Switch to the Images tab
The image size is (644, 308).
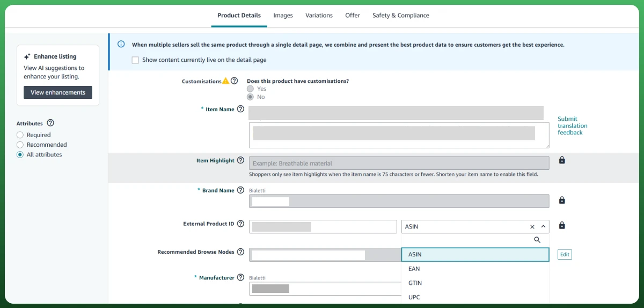pos(283,16)
